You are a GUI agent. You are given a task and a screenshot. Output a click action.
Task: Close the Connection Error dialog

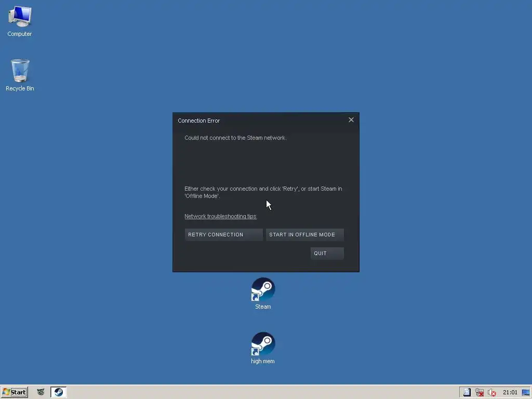(351, 120)
